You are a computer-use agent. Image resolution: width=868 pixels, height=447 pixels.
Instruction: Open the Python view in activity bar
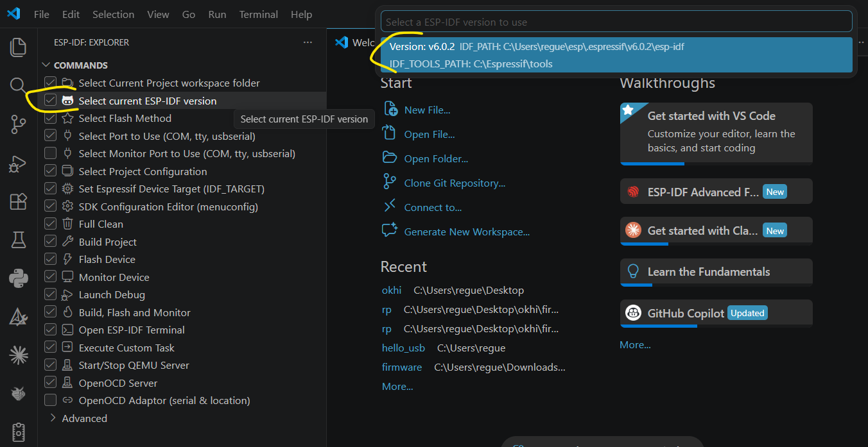pyautogui.click(x=19, y=278)
